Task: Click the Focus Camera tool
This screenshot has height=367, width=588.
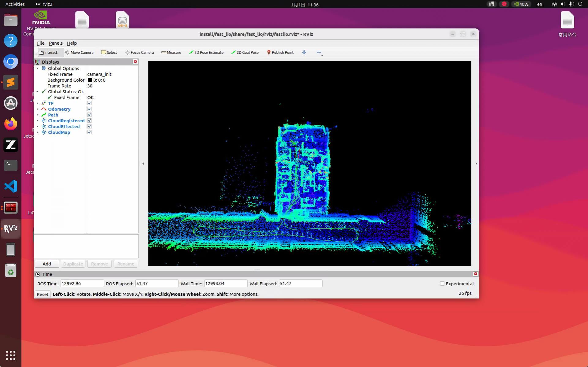Action: (139, 52)
